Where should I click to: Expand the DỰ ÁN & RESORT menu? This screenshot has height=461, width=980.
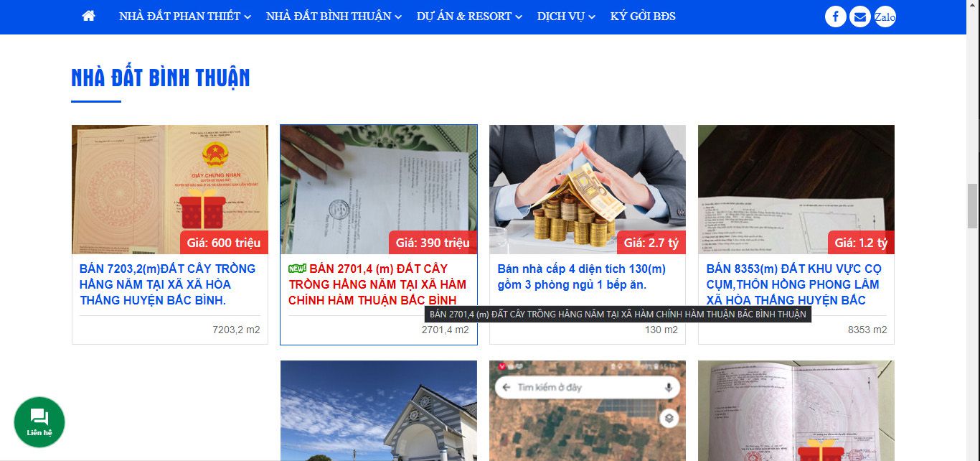[x=469, y=17]
